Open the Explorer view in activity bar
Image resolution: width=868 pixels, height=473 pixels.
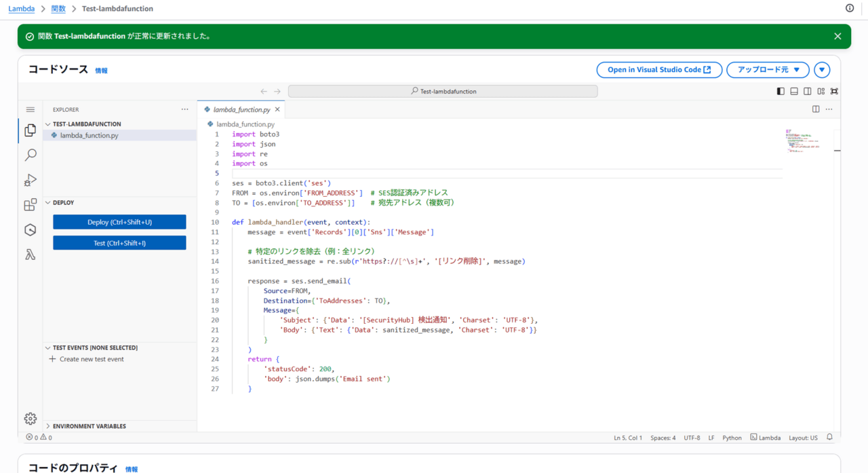coord(30,130)
